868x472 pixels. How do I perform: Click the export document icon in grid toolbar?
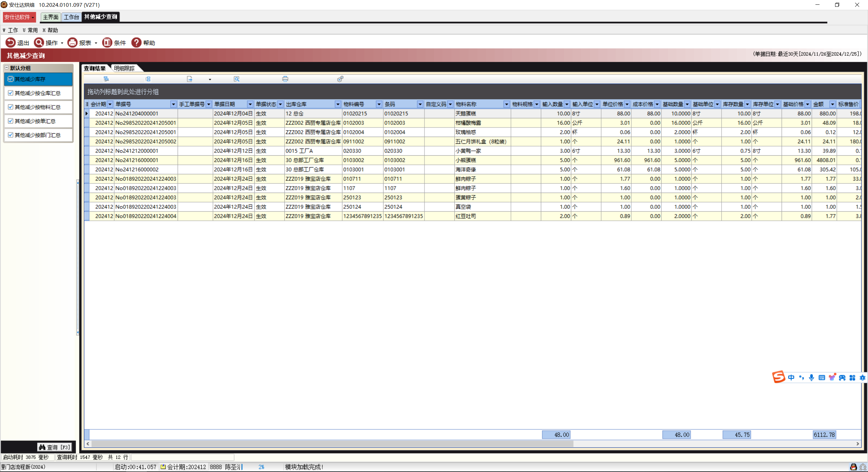pyautogui.click(x=190, y=79)
